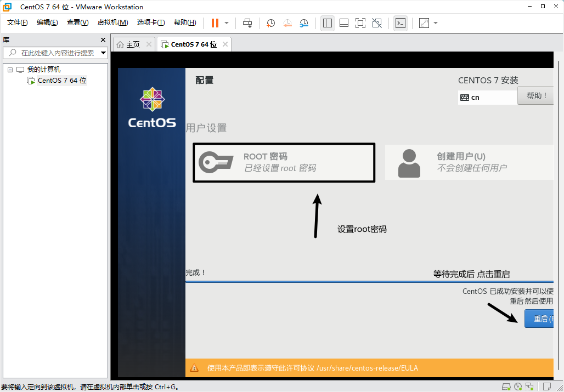Open the ROOT 密码 setting
The image size is (564, 392).
(x=284, y=162)
